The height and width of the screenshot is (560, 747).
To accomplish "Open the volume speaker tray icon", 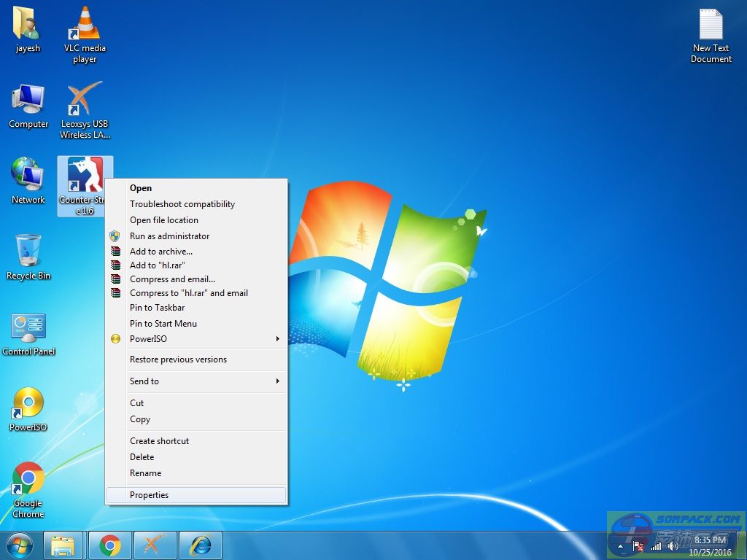I will [x=673, y=546].
